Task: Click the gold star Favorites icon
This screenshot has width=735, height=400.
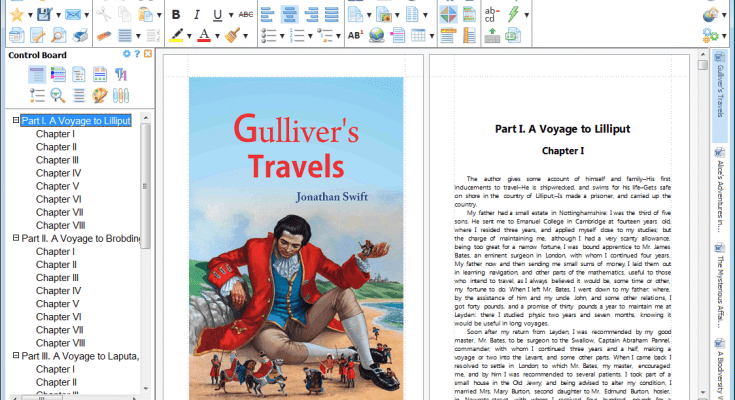Action: point(17,15)
